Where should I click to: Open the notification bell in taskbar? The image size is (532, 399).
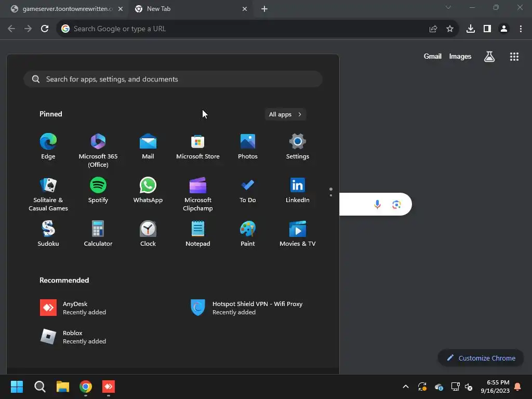[x=518, y=387]
